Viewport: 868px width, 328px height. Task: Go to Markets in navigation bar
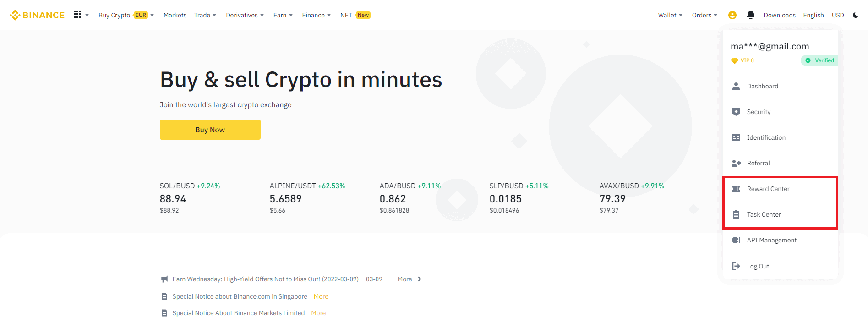[x=175, y=15]
